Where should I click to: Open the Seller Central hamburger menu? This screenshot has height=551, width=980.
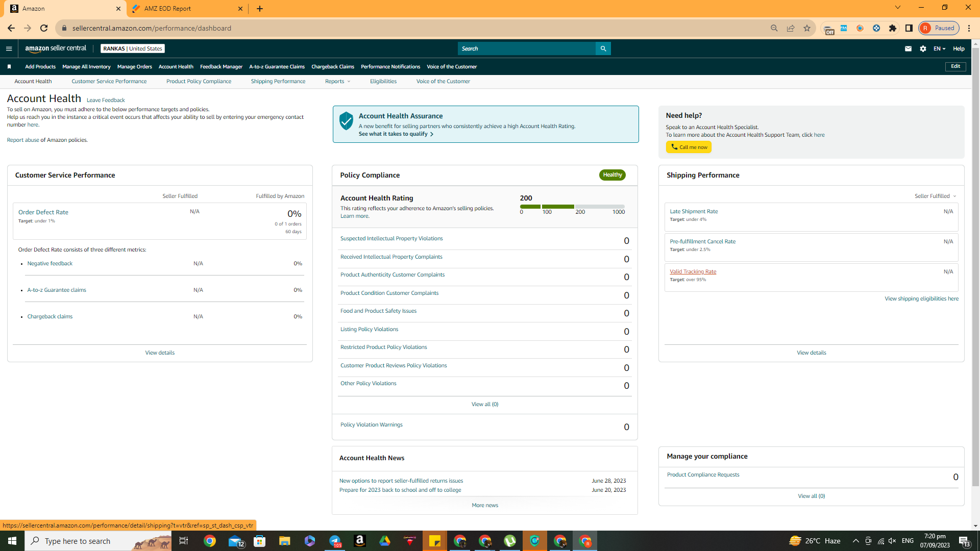[9, 48]
